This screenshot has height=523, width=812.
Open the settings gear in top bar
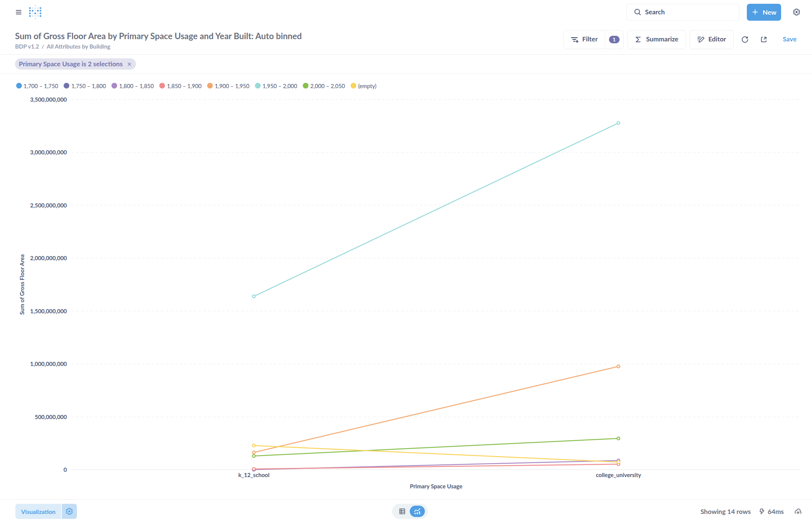[x=796, y=12]
